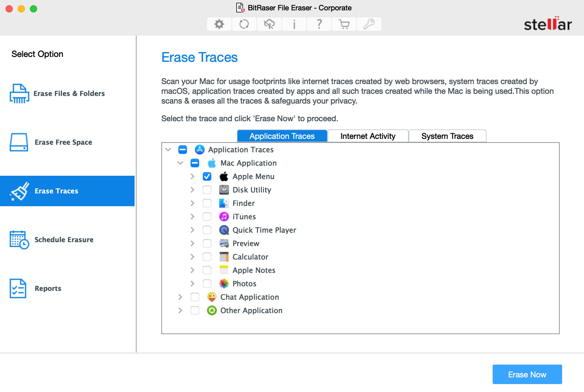Open the System Traces tab
This screenshot has height=392, width=584.
pyautogui.click(x=447, y=136)
